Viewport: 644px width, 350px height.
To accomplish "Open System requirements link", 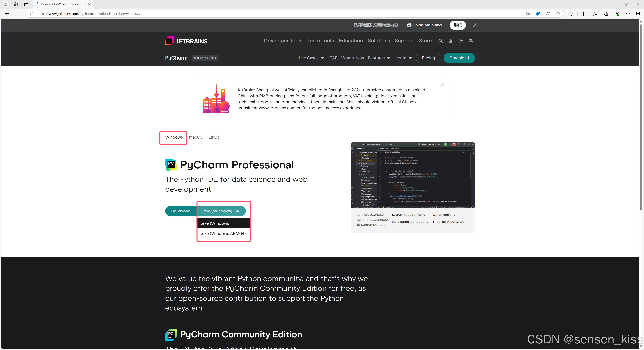I will tap(408, 215).
